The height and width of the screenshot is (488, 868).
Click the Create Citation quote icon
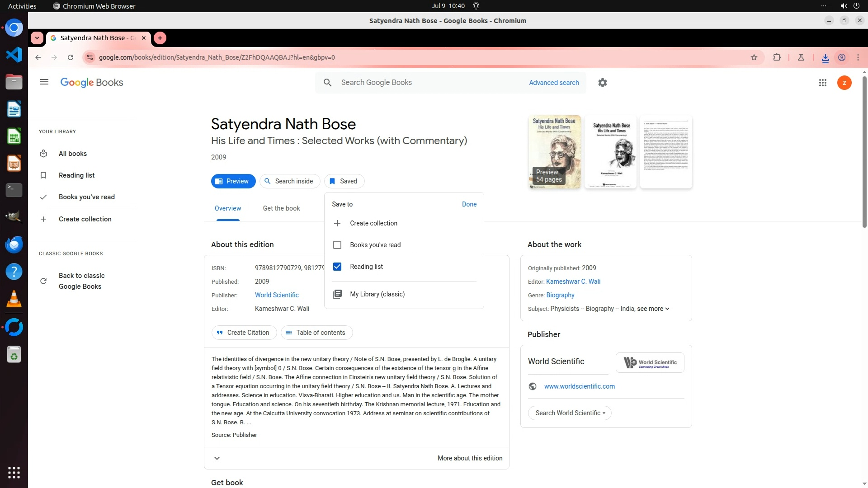tap(220, 333)
